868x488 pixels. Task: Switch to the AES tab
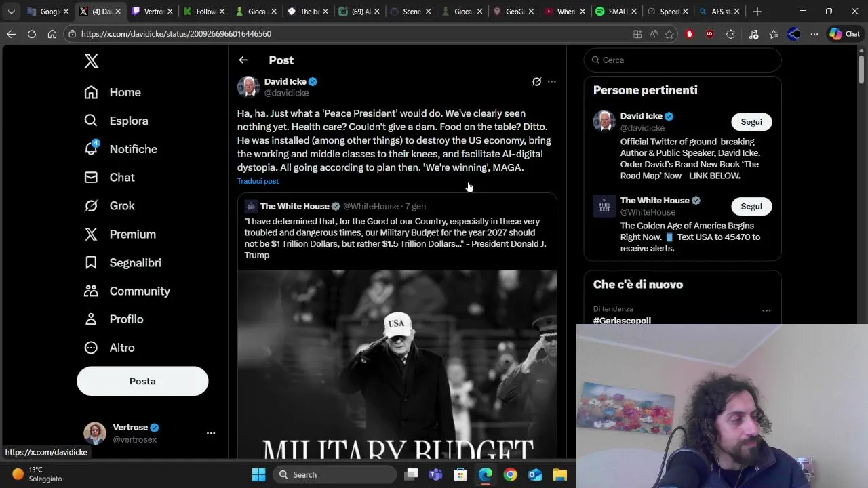[x=719, y=12]
